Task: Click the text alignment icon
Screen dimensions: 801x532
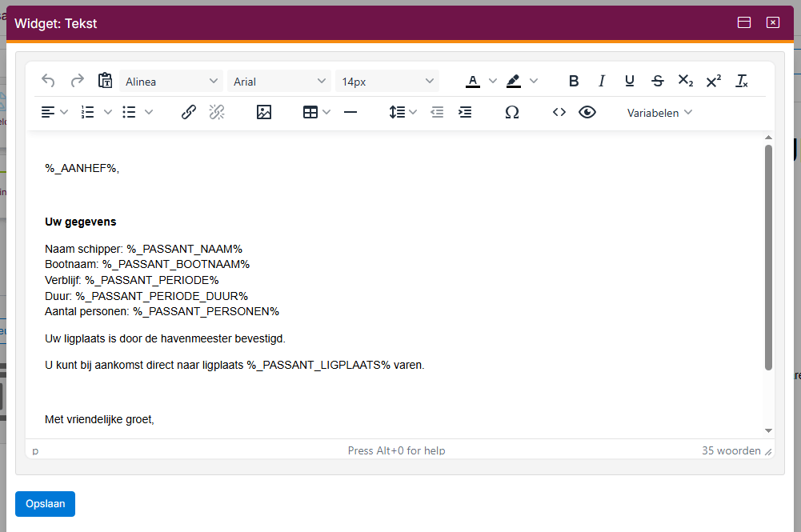Action: [48, 112]
